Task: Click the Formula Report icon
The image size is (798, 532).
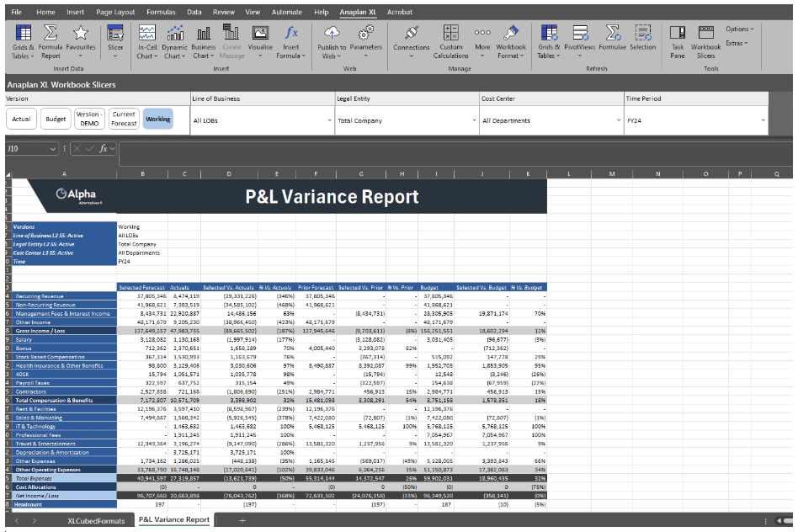Action: pyautogui.click(x=51, y=42)
